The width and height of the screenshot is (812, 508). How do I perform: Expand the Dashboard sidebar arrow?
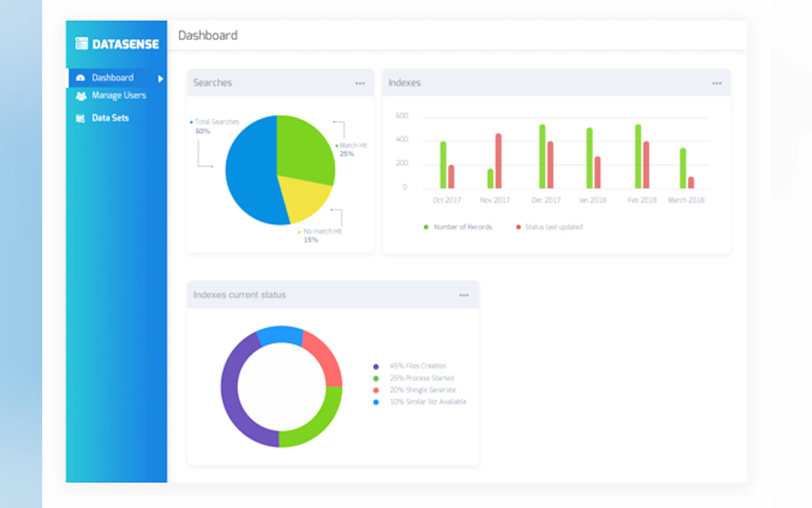(160, 79)
